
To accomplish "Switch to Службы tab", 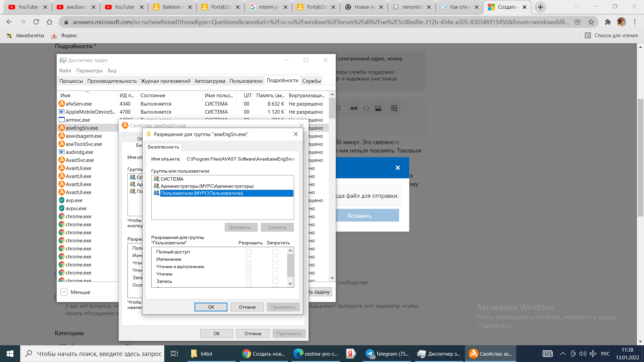I will point(311,81).
